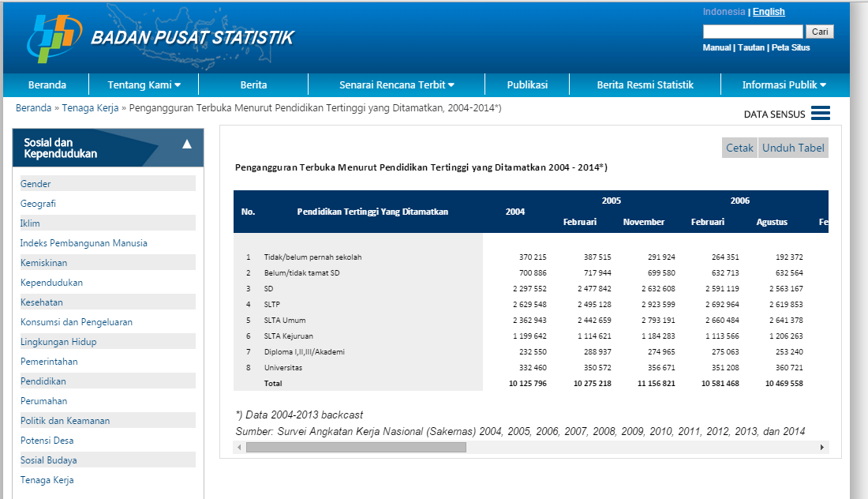Open the Data Sensus hamburger menu icon
Screen dimensions: 868x499
tap(821, 113)
